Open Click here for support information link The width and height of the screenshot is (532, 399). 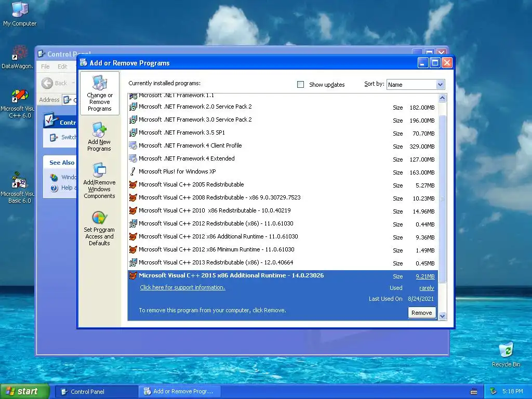pos(182,287)
